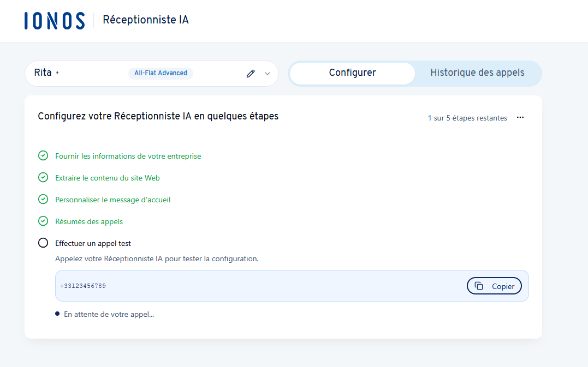Collapse the Effectuer un appel test step
This screenshot has width=588, height=367.
(x=93, y=243)
